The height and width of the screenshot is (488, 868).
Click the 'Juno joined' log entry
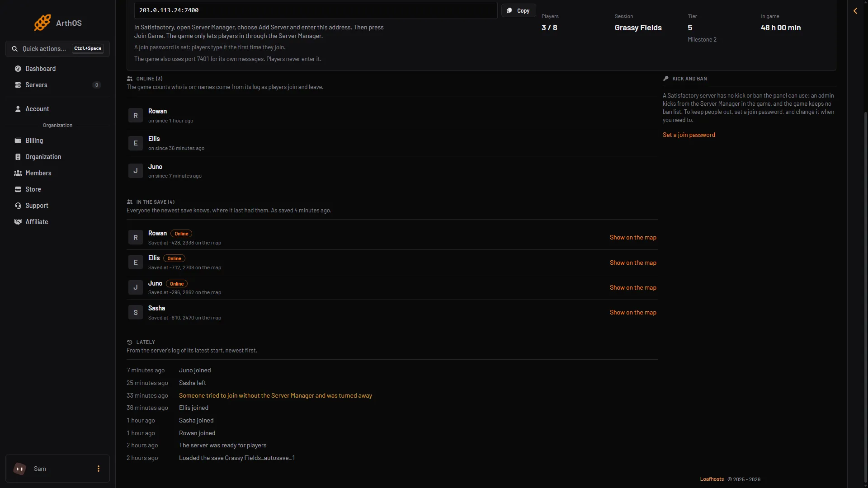click(195, 371)
